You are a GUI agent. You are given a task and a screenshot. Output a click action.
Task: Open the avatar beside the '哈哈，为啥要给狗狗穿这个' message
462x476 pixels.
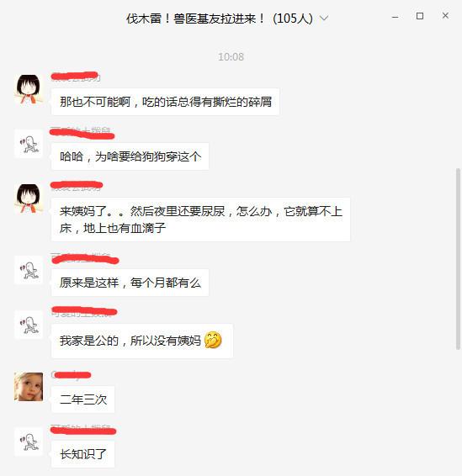coord(29,144)
